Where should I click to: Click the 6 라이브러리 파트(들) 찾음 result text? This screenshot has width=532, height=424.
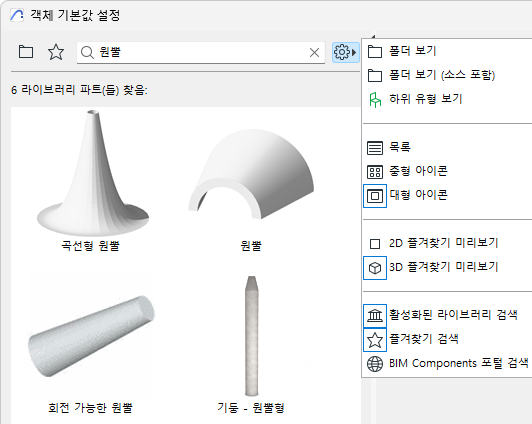[79, 90]
